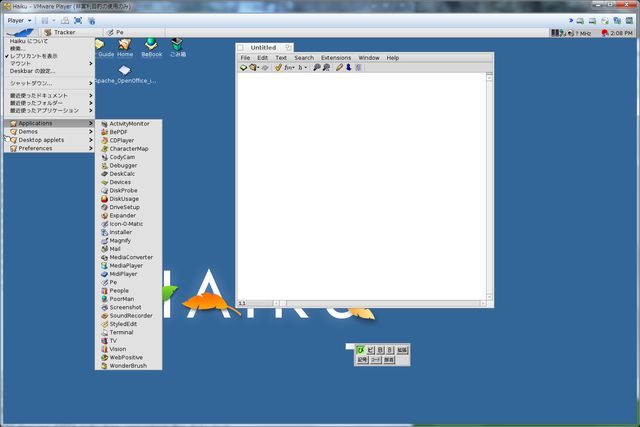Click the green ひ hiragana input mode button

360,350
